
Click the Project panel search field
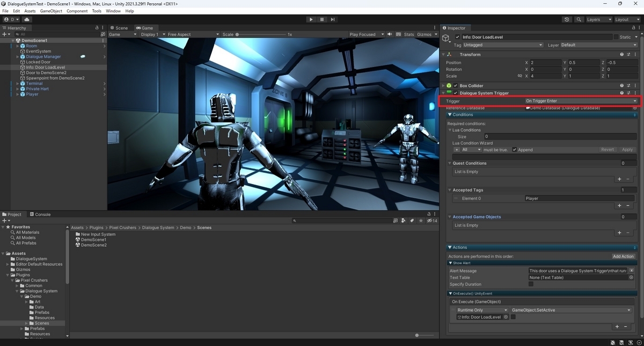341,220
